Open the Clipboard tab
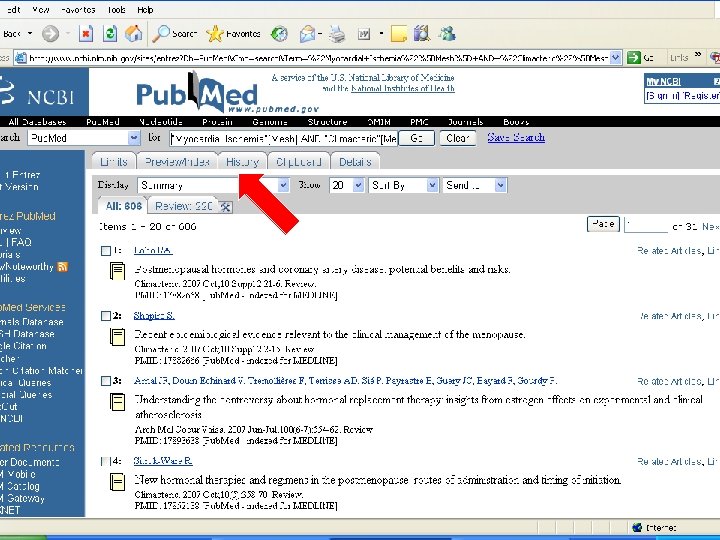 [x=298, y=162]
